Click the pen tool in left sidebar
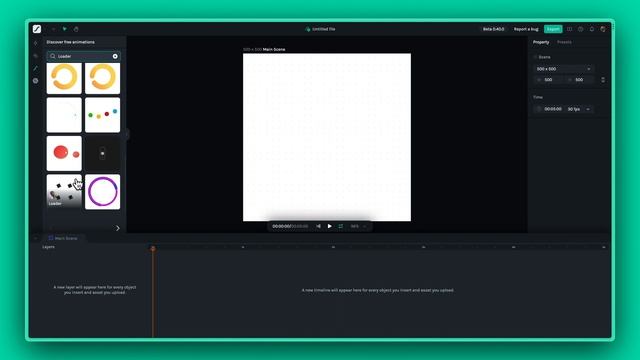This screenshot has width=640, height=360. click(x=36, y=68)
